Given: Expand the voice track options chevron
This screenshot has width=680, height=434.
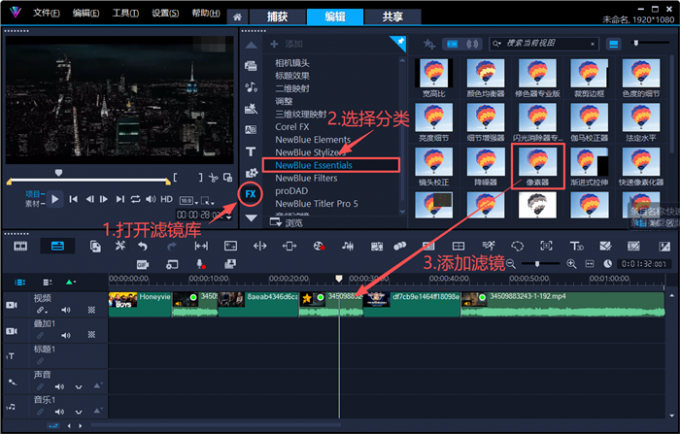Looking at the screenshot, I should [78, 386].
